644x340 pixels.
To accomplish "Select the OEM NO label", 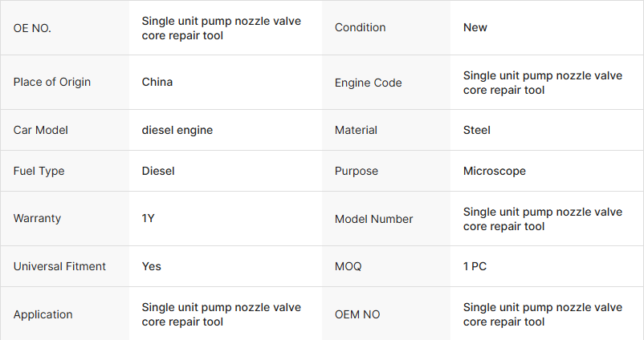I will click(x=357, y=314).
